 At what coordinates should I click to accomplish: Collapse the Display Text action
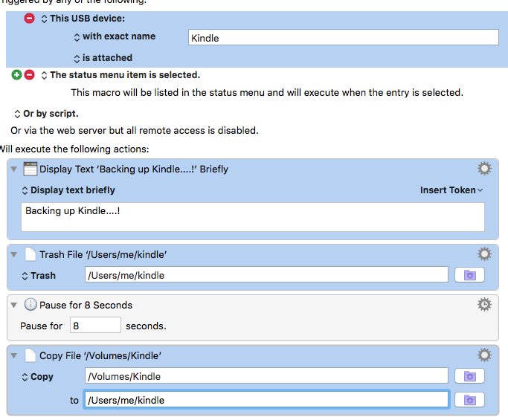click(14, 169)
